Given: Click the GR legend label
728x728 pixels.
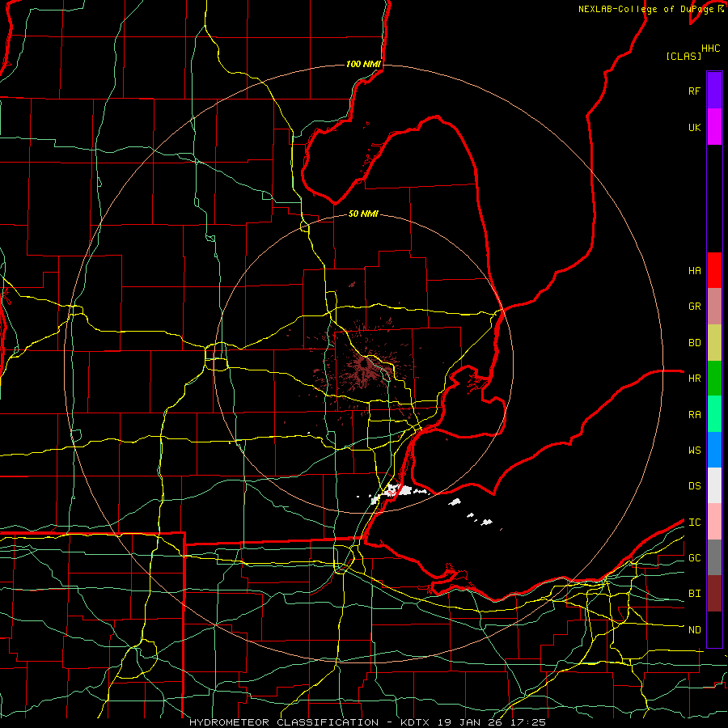Looking at the screenshot, I should click(x=694, y=307).
